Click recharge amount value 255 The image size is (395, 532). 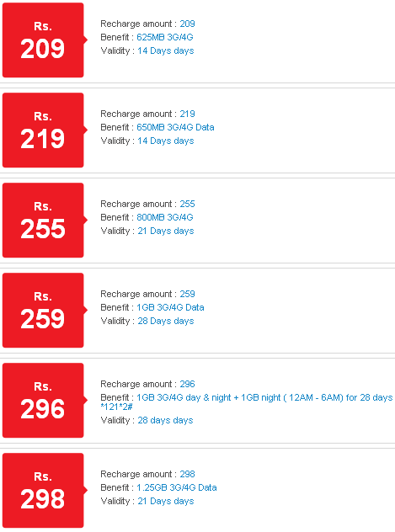point(187,204)
